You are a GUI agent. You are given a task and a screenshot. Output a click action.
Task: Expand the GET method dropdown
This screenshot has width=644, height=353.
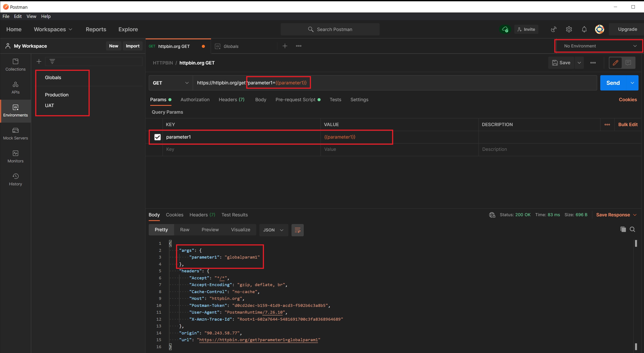point(171,83)
